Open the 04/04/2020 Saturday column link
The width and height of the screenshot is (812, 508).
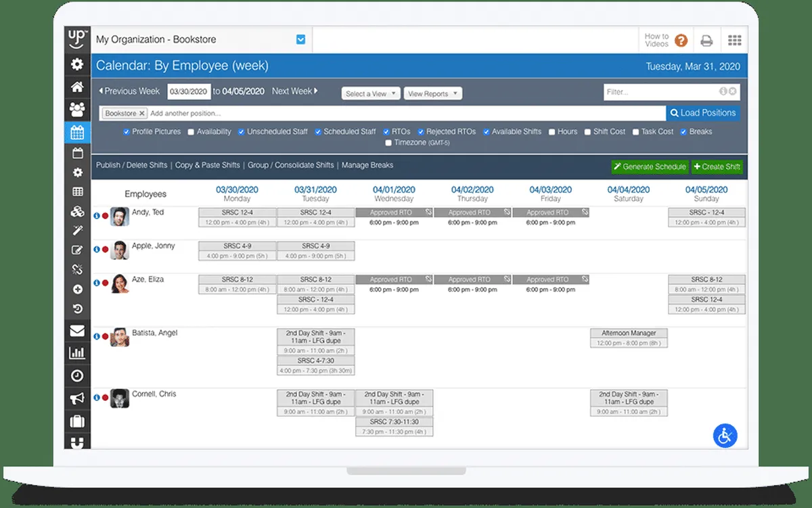pyautogui.click(x=629, y=190)
